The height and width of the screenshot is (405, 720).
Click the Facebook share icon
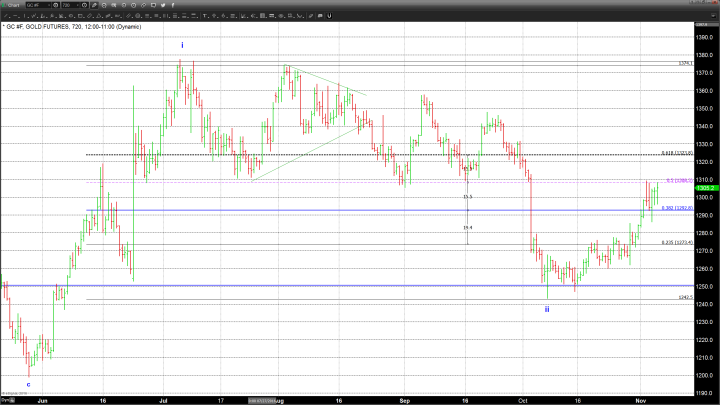click(173, 5)
